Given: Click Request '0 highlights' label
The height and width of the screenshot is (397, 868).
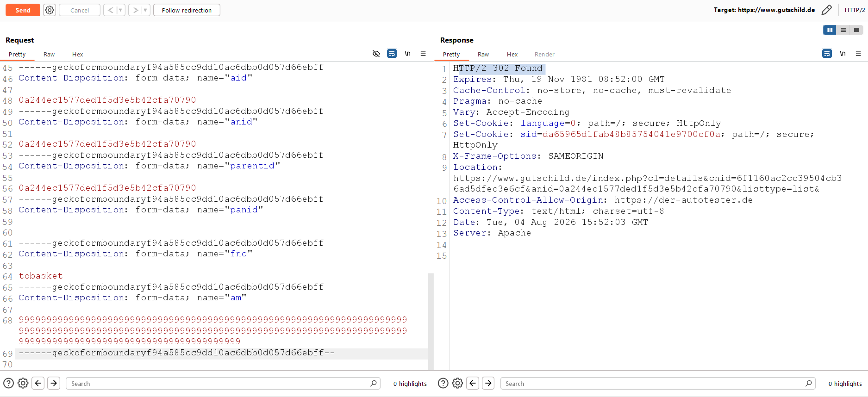Looking at the screenshot, I should point(410,384).
